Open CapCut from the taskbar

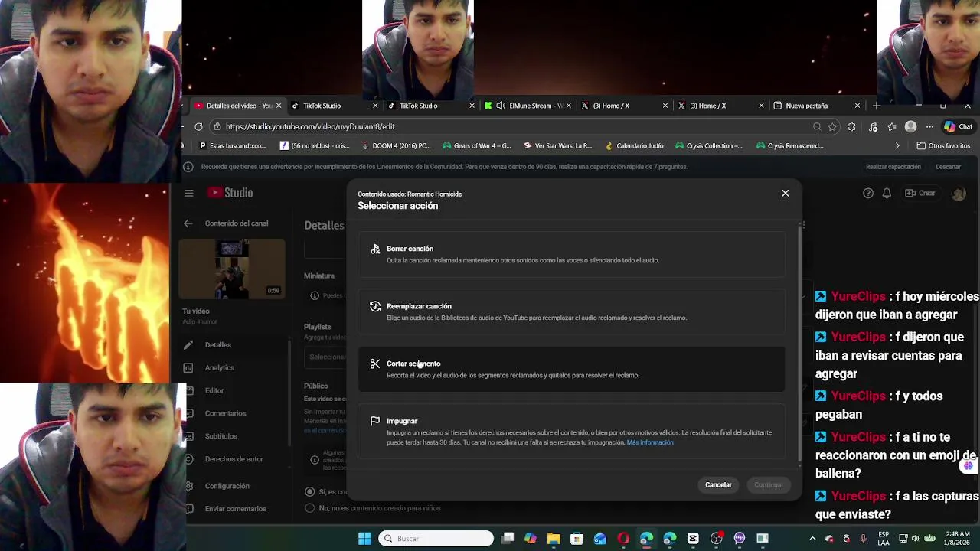[x=693, y=539]
